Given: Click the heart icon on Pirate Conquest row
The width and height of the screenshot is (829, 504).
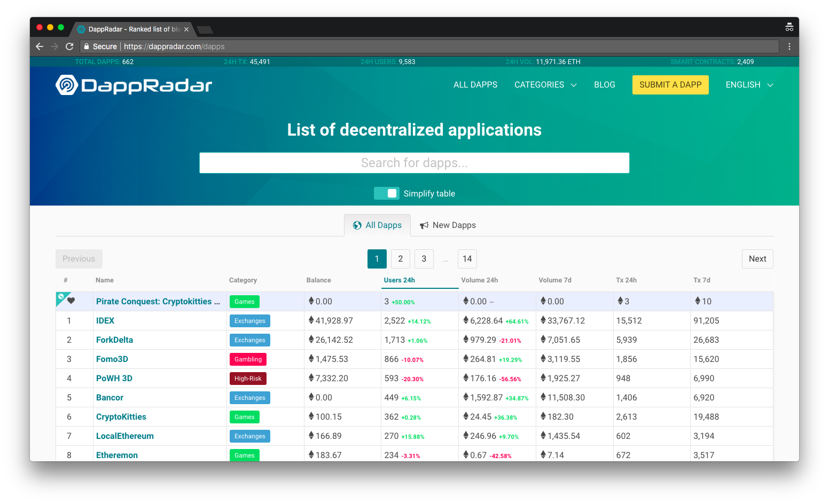Looking at the screenshot, I should [71, 301].
